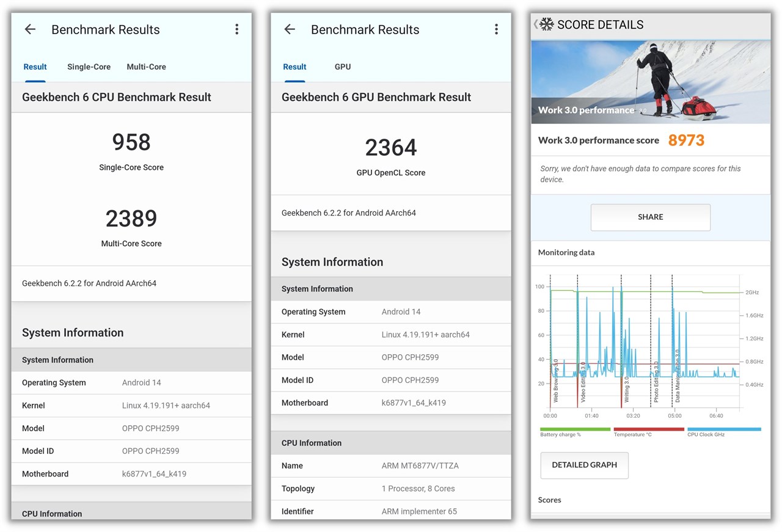Click the ARM MT6877V/TTZA name value
Image resolution: width=782 pixels, height=532 pixels.
[420, 466]
